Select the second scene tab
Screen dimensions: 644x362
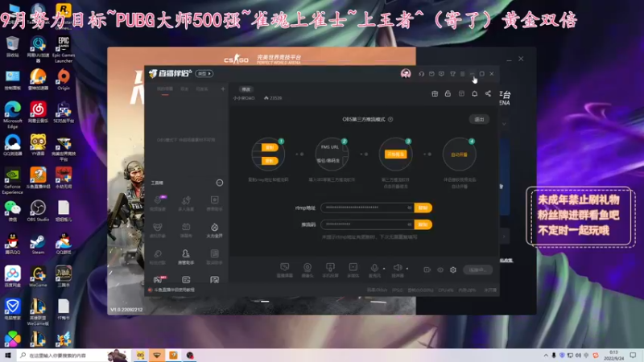tap(184, 89)
